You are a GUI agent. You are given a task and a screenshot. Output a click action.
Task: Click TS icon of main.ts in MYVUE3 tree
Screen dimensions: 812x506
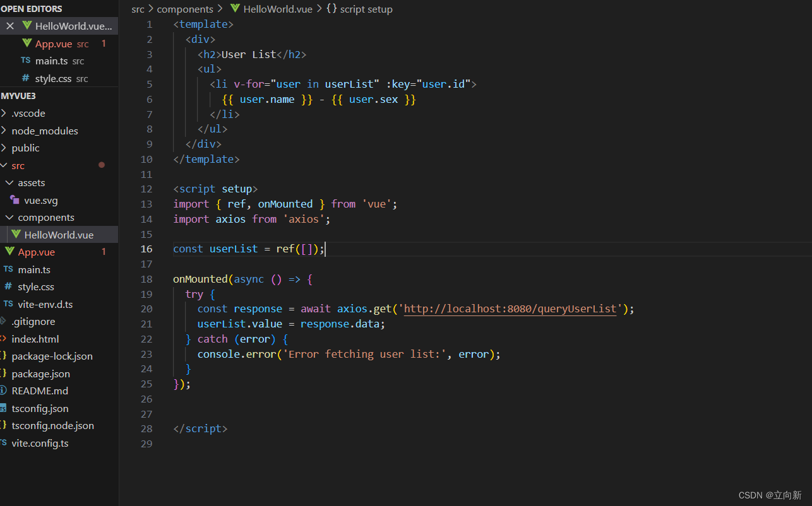(8, 269)
